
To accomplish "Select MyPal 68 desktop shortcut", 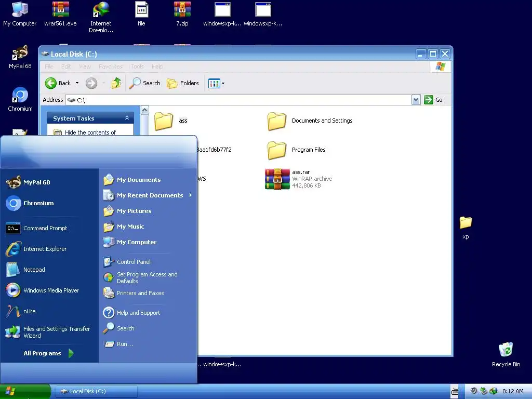I will tap(20, 57).
